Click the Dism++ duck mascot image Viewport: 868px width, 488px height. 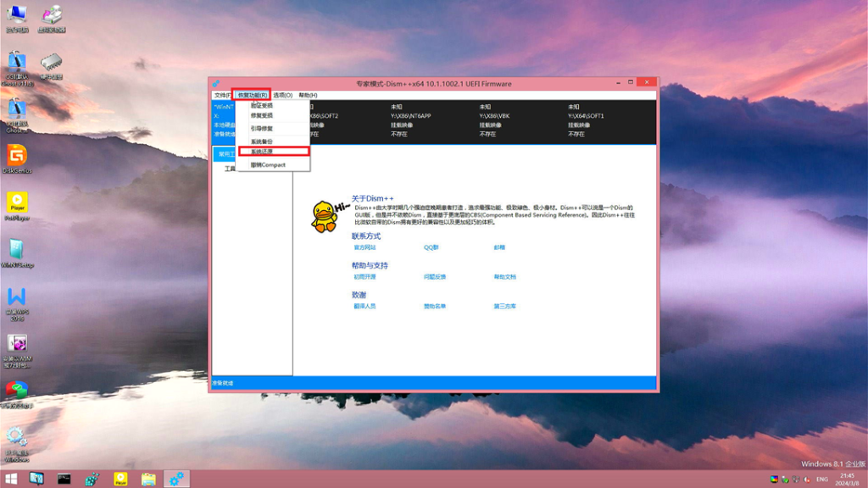325,216
